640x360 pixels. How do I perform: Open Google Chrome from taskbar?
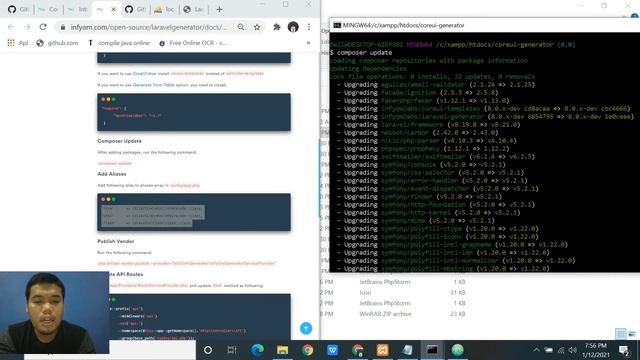click(307, 350)
